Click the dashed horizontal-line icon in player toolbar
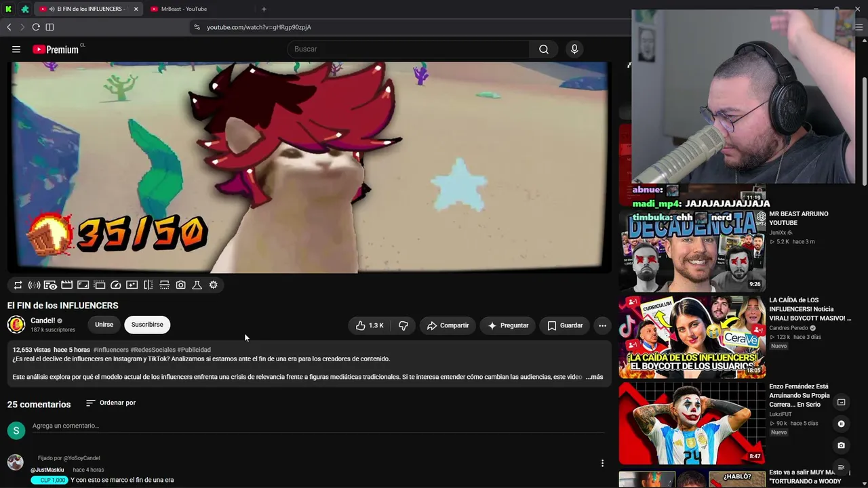 pos(164,285)
